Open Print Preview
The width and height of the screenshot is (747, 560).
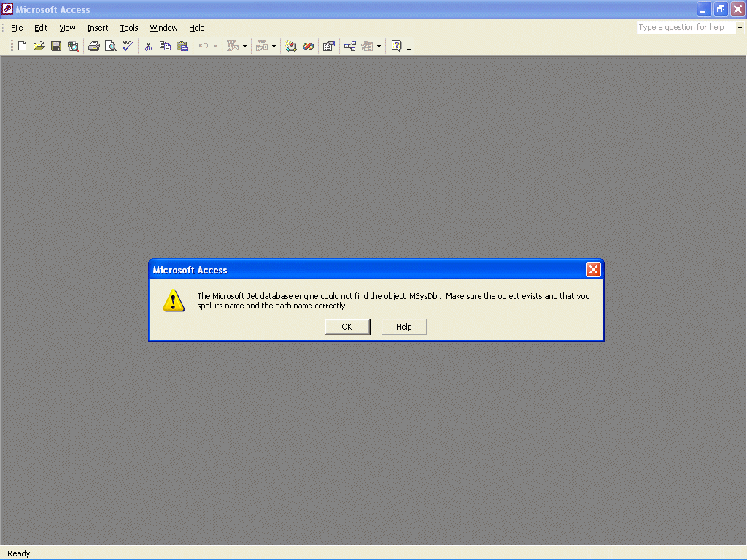pos(111,46)
